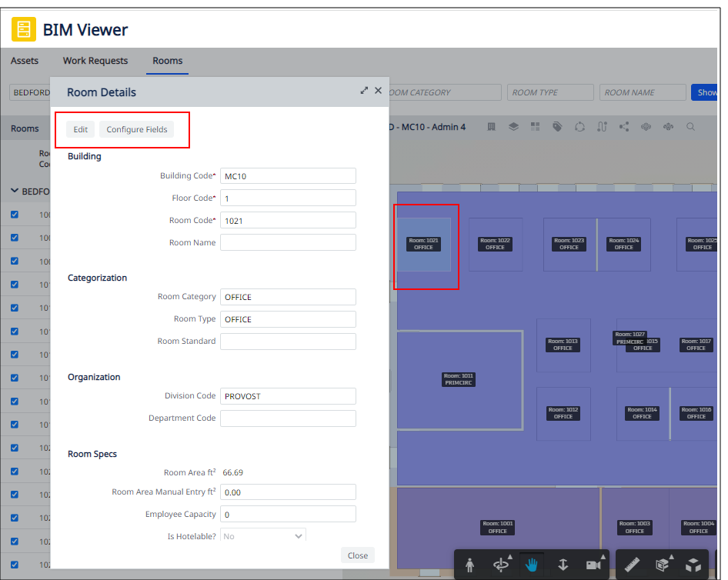
Task: Switch to the Work Requests tab
Action: point(95,61)
